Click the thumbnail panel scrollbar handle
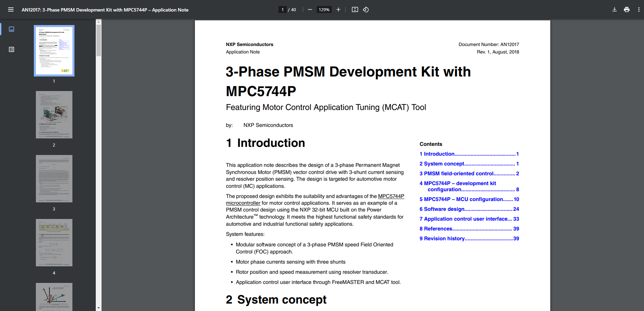This screenshot has width=644, height=311. click(98, 40)
